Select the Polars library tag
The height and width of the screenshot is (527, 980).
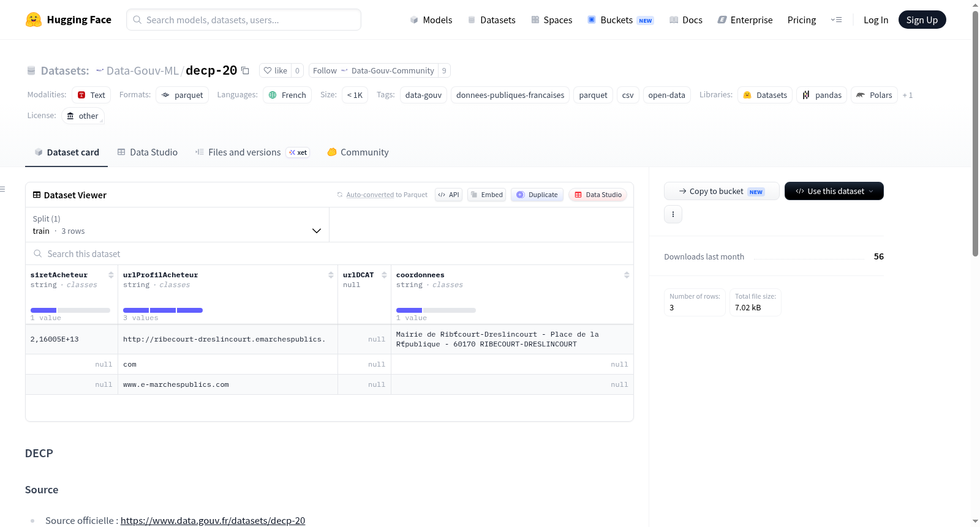pos(874,95)
